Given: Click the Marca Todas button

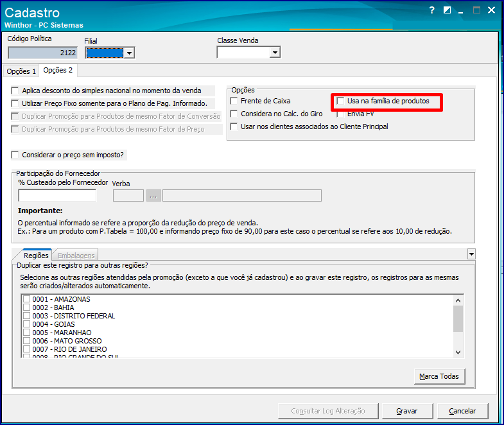Looking at the screenshot, I should pos(439,376).
